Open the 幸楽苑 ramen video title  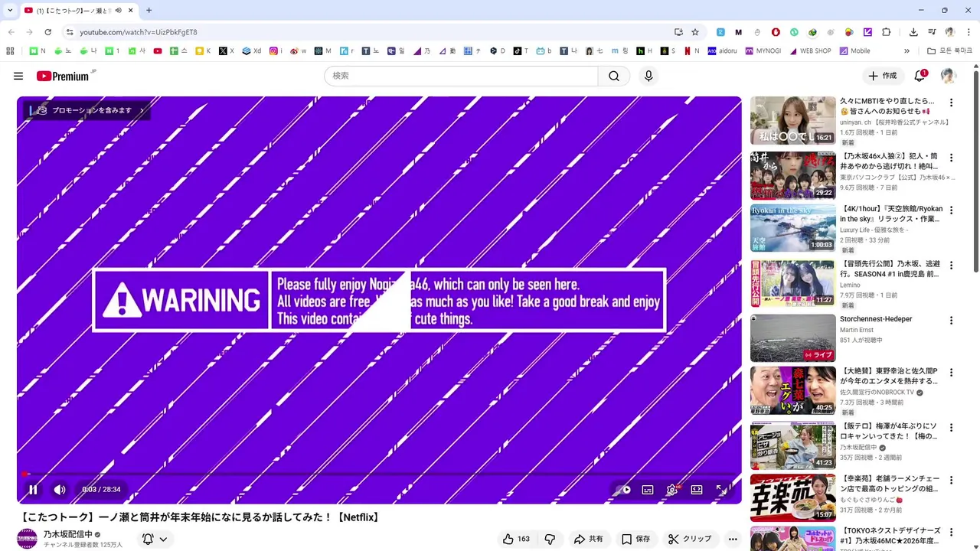pyautogui.click(x=890, y=484)
